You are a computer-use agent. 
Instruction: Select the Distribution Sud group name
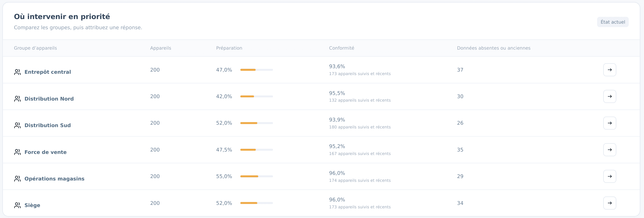[x=48, y=125]
